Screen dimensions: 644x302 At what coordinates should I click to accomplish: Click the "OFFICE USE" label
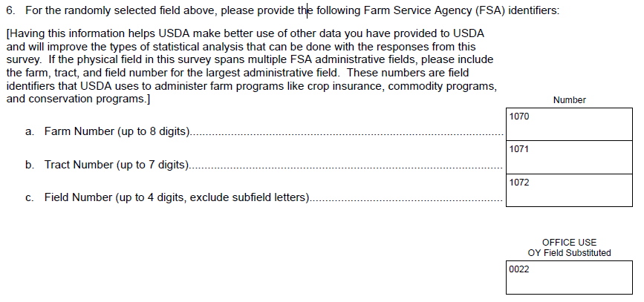tap(569, 243)
